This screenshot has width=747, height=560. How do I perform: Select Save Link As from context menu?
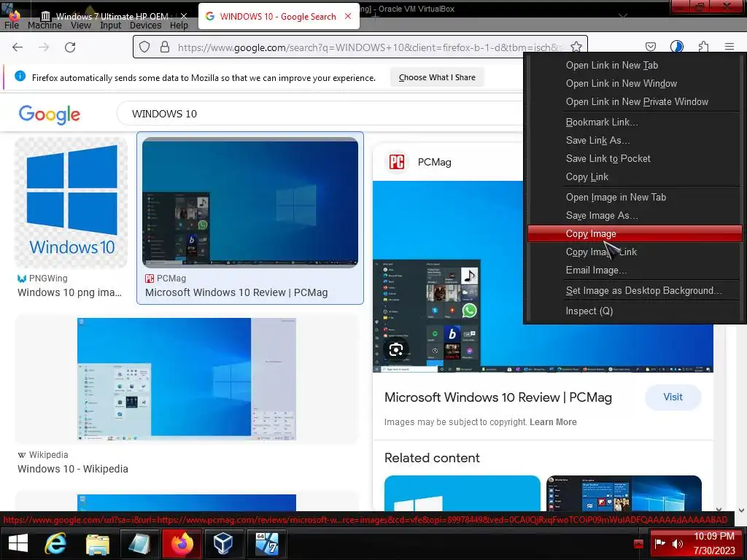click(x=597, y=140)
